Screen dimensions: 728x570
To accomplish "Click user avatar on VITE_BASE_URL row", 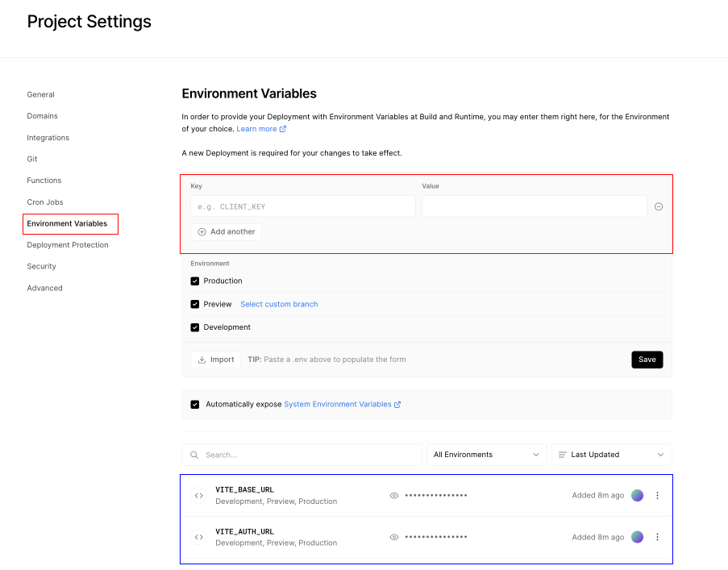I will [638, 495].
